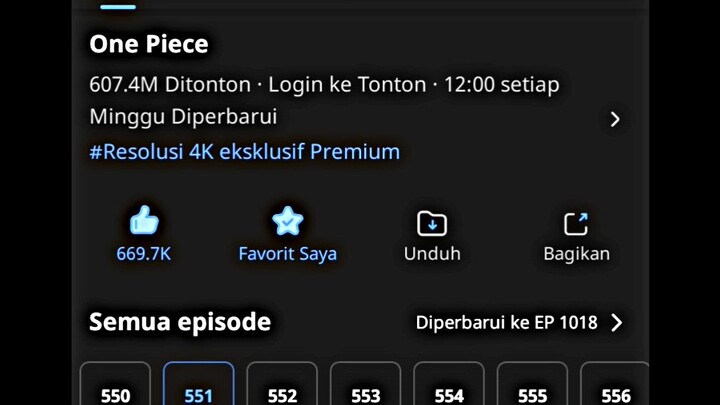
Task: Click the Bagikan text label
Action: pyautogui.click(x=577, y=254)
